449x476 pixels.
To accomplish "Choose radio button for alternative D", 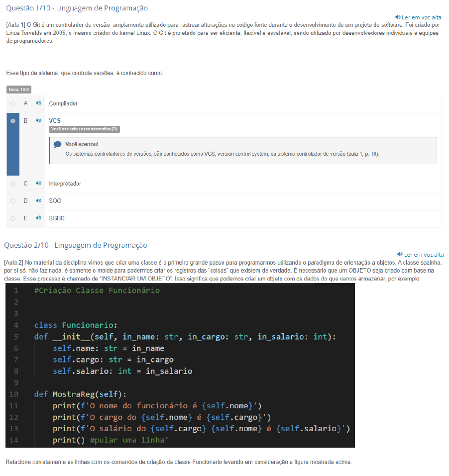I will [13, 201].
